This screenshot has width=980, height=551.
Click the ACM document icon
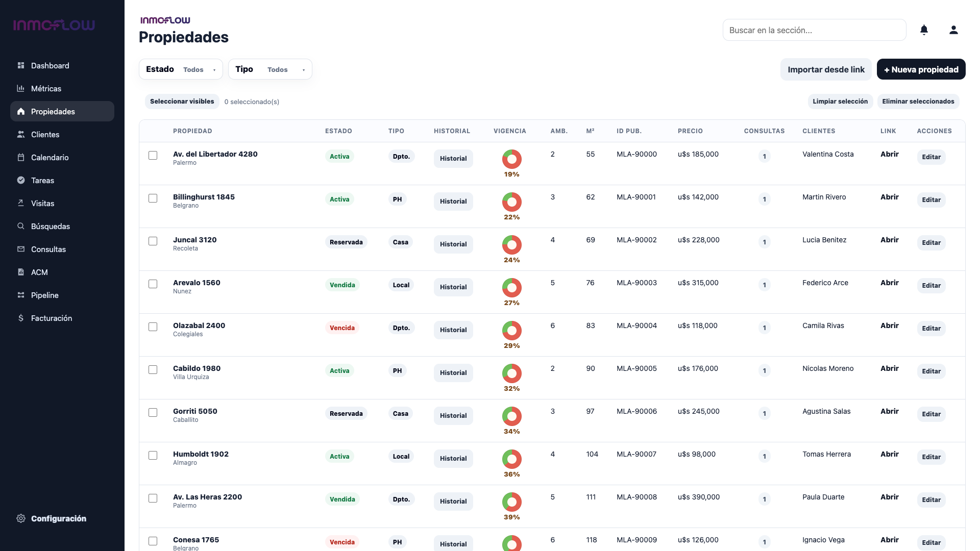point(21,272)
